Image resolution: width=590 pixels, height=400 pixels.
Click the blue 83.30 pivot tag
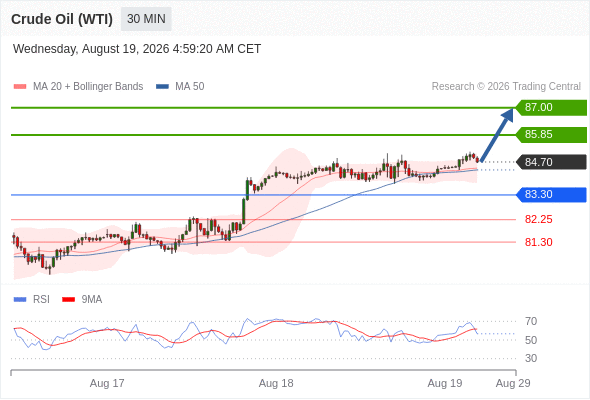pos(551,195)
